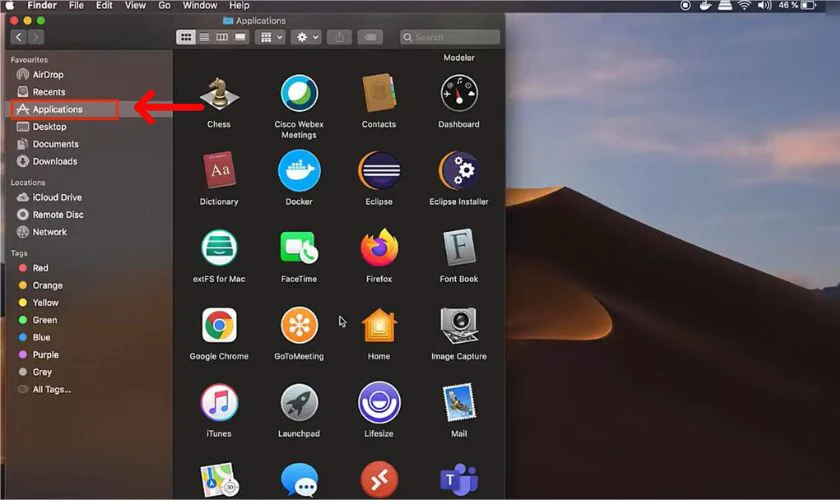Open the FaceTime app icon
This screenshot has width=840, height=500.
299,248
